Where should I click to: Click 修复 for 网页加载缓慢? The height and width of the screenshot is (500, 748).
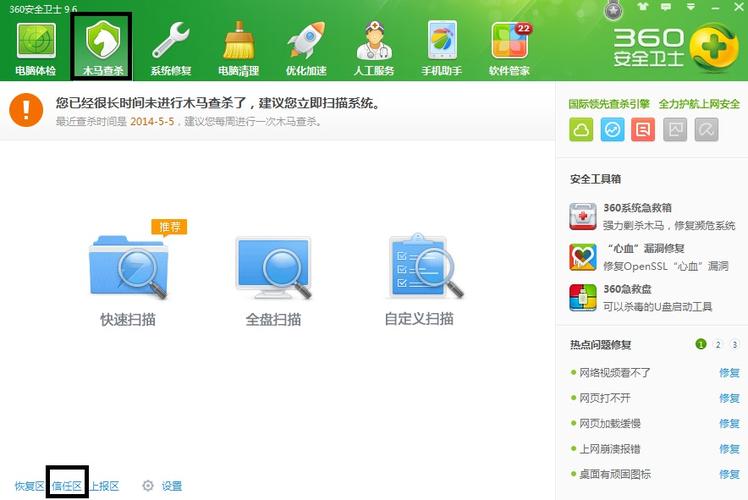point(729,423)
